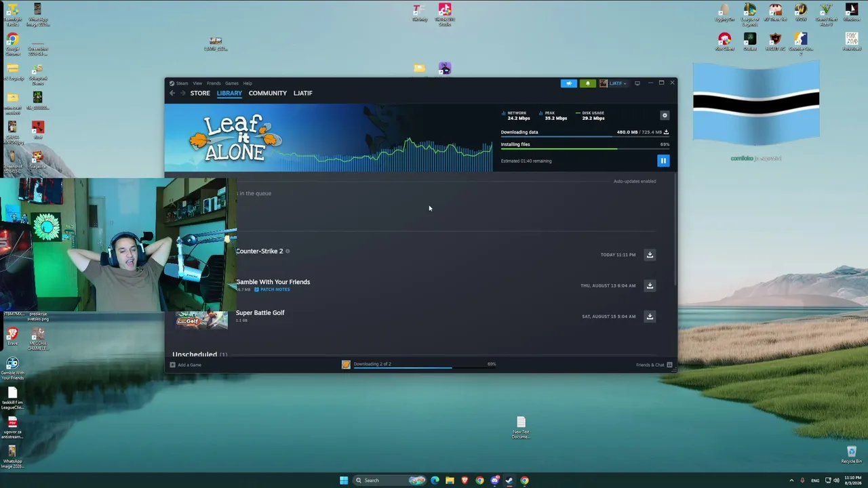
Task: Select the Counter-Strike 2 title
Action: (x=260, y=251)
